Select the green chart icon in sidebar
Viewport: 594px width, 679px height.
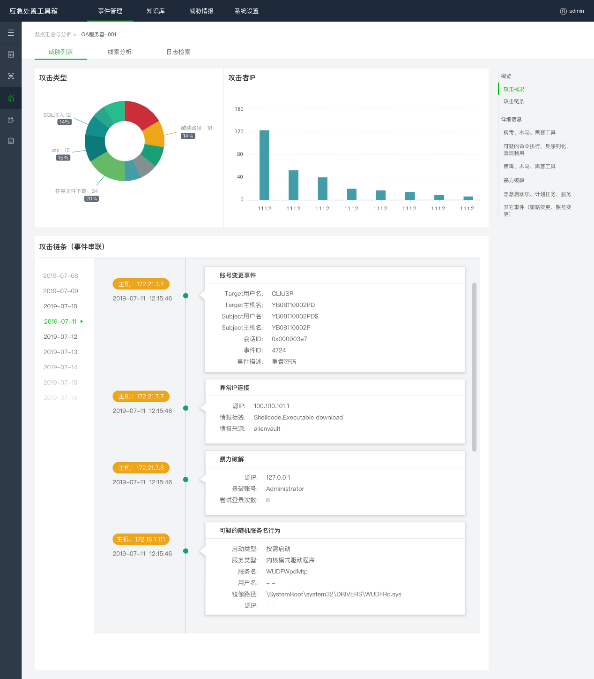pos(11,98)
